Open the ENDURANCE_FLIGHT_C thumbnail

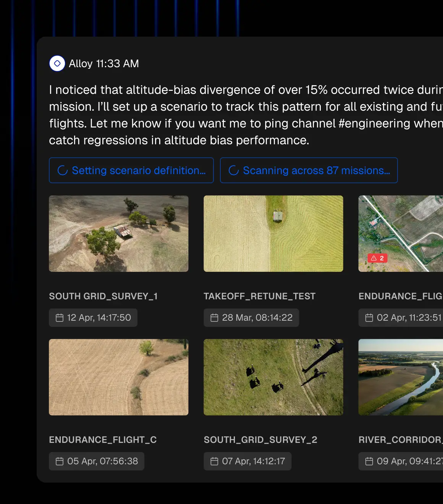(x=119, y=377)
